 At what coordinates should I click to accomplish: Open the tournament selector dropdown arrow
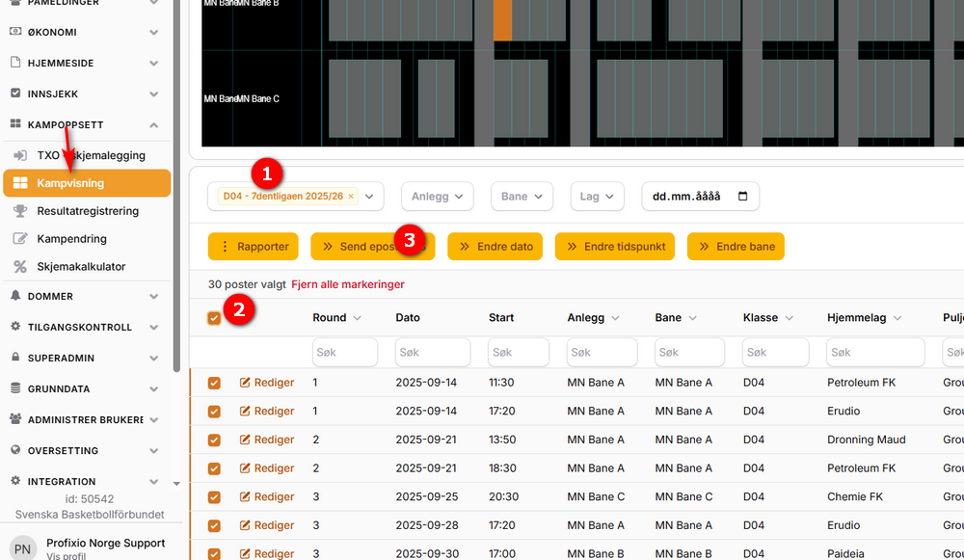pyautogui.click(x=369, y=196)
